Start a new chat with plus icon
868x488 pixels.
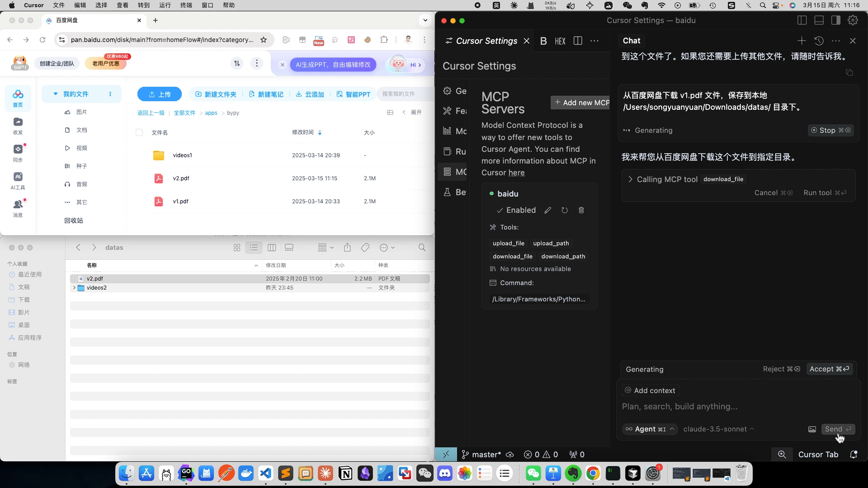802,41
